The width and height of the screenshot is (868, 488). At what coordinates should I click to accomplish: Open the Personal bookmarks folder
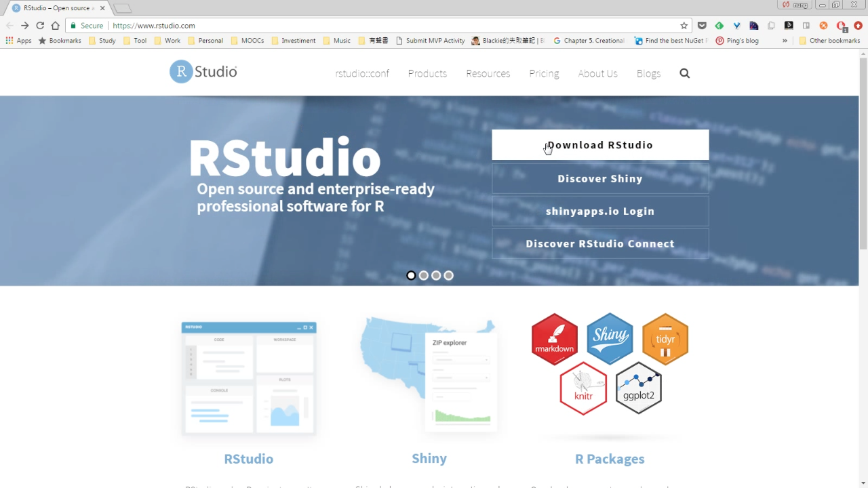(x=205, y=41)
